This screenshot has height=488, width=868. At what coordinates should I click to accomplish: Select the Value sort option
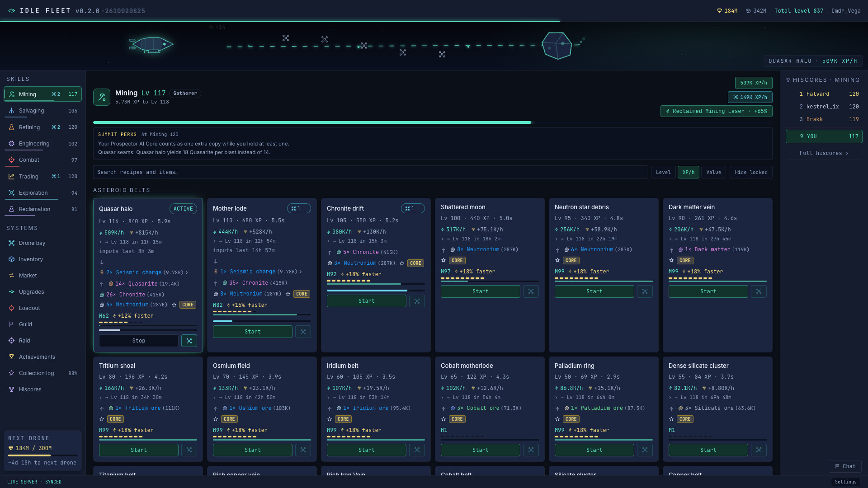click(713, 172)
